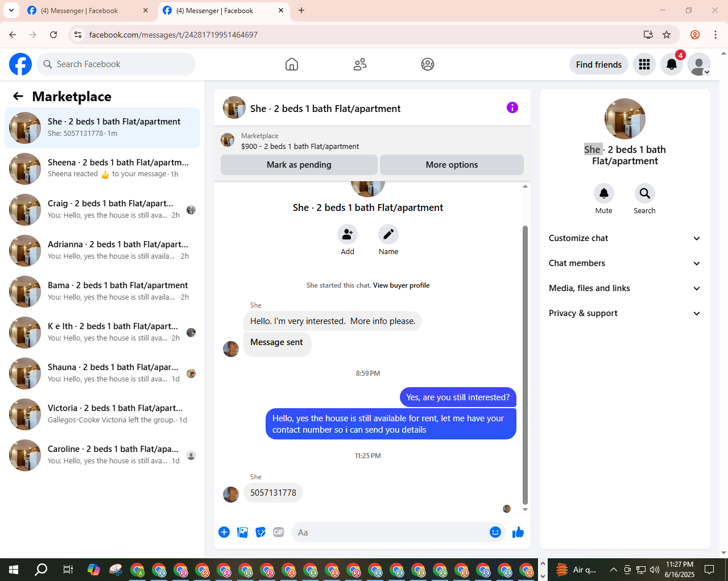The width and height of the screenshot is (728, 581).
Task: Open the Friends icon in top navigation
Action: point(360,64)
